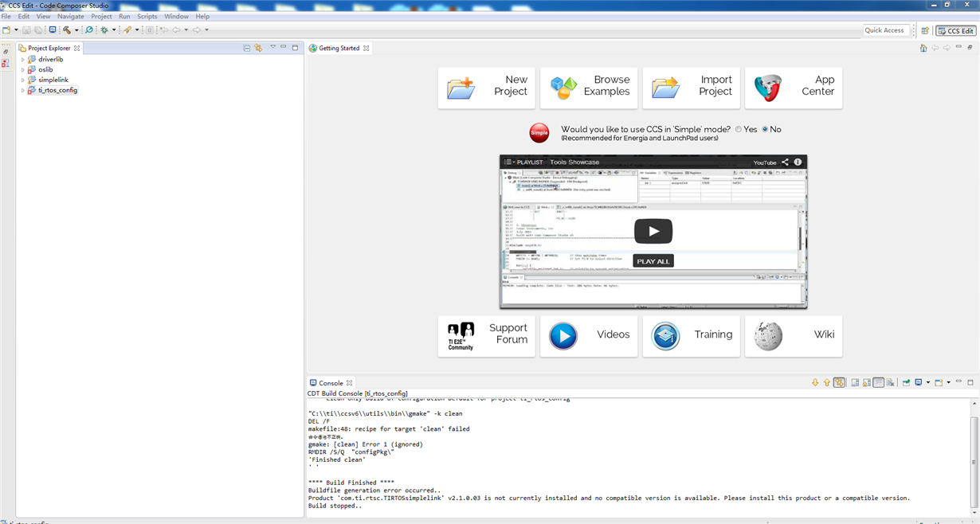Click the next error down-arrow in Console
The height and width of the screenshot is (524, 980).
pos(815,383)
